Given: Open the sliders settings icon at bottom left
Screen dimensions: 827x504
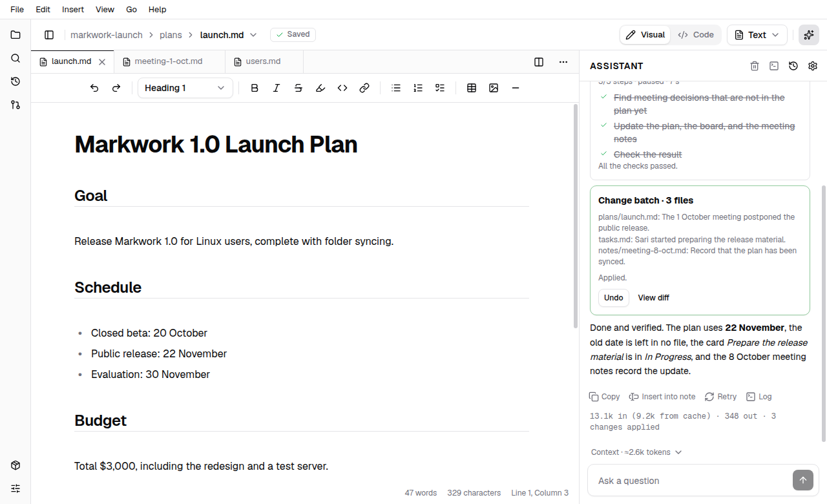Looking at the screenshot, I should pyautogui.click(x=16, y=488).
